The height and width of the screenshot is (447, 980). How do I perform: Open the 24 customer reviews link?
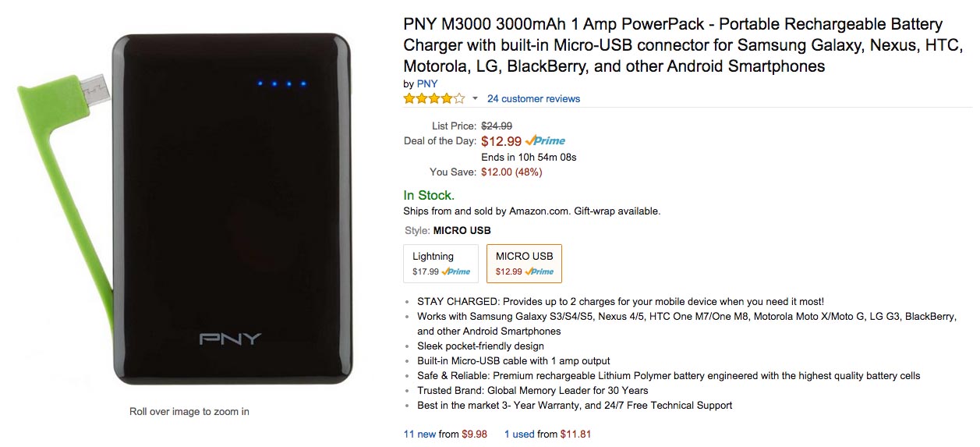(533, 99)
